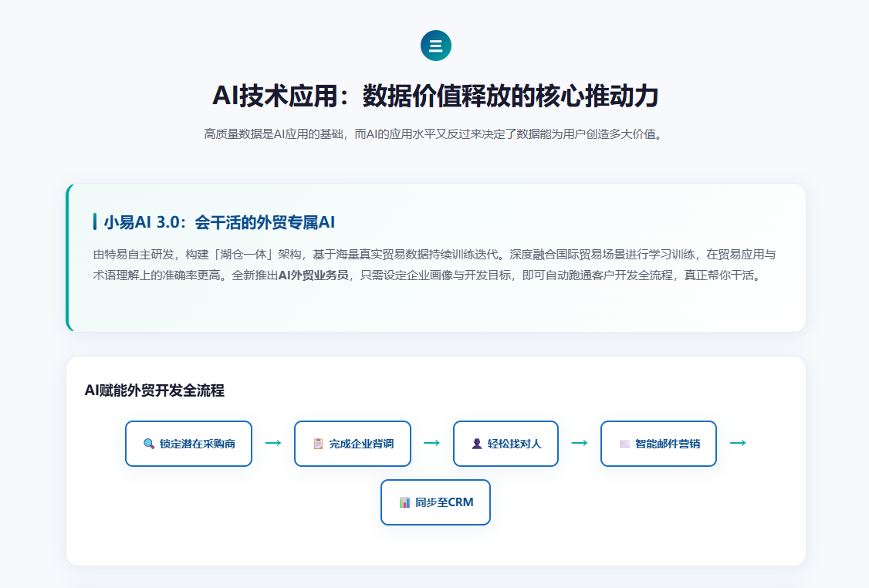Click the bold text AI外贸业务员

[x=313, y=275]
